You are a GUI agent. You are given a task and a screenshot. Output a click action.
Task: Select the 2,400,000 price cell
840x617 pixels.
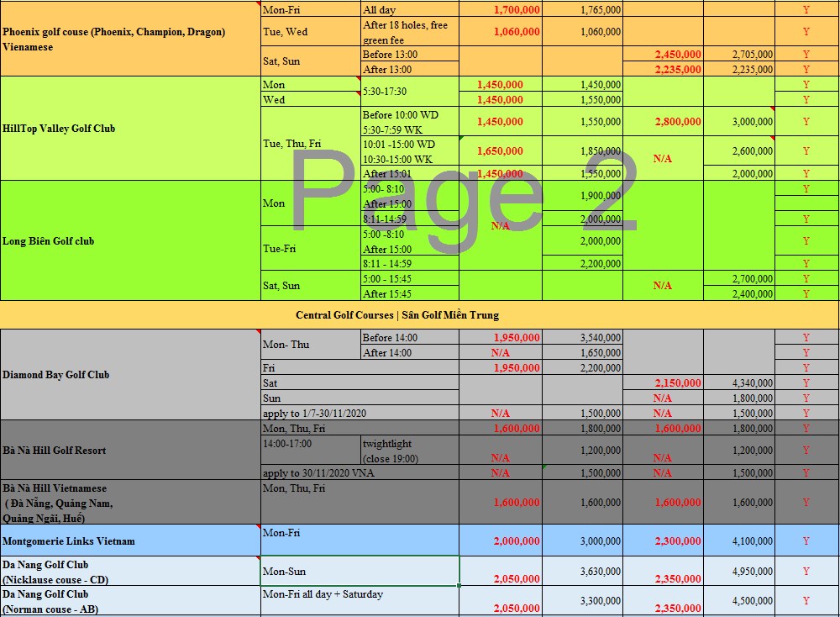739,293
